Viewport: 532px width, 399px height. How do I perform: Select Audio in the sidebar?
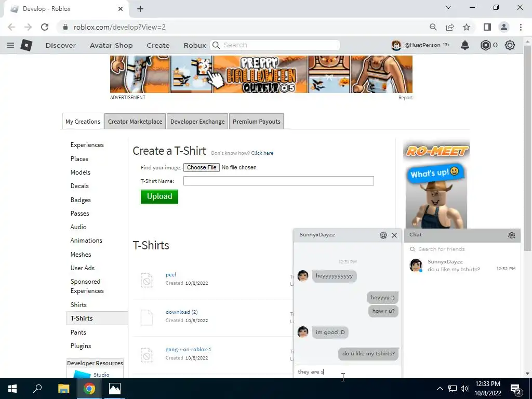click(78, 227)
